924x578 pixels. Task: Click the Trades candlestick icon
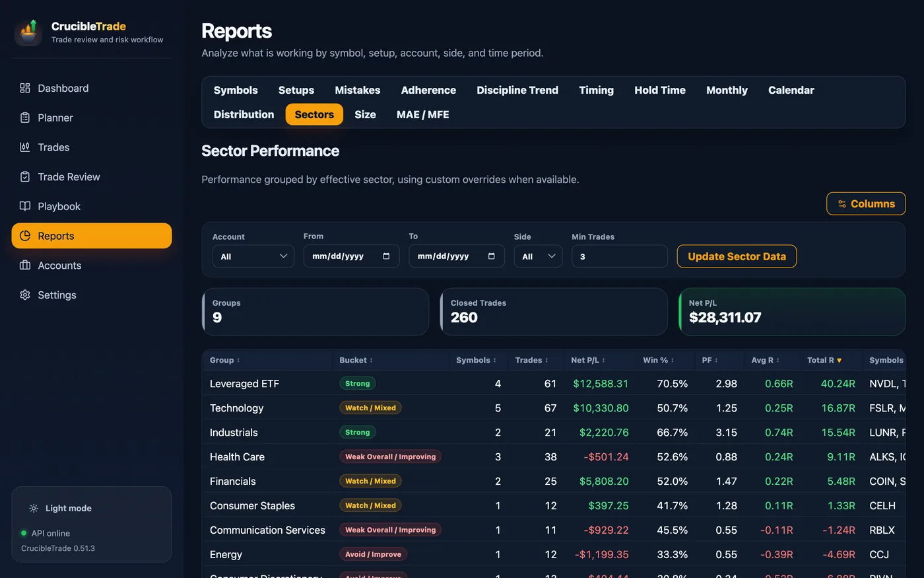point(25,147)
